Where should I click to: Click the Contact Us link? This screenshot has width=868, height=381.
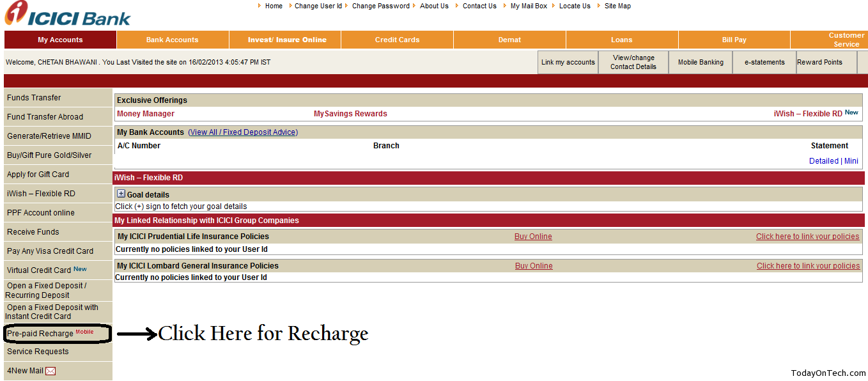(x=479, y=6)
